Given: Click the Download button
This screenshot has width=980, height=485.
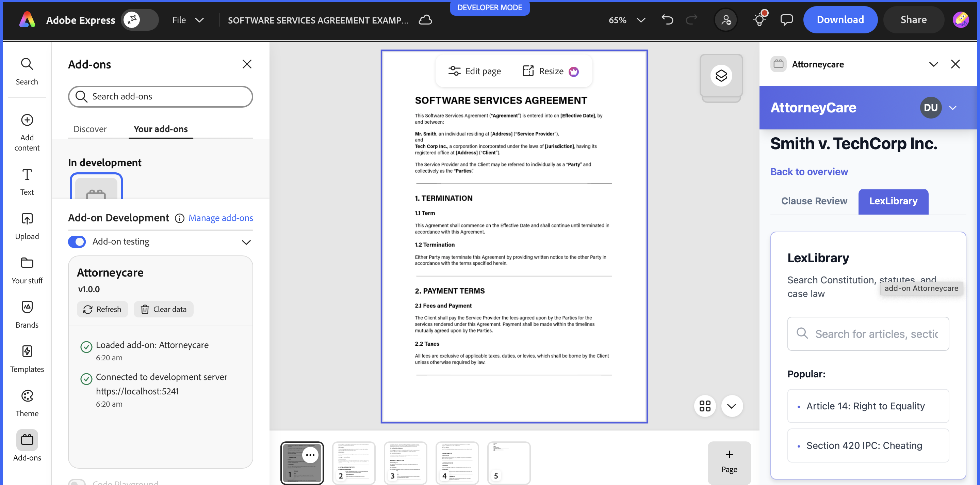Looking at the screenshot, I should click(840, 20).
